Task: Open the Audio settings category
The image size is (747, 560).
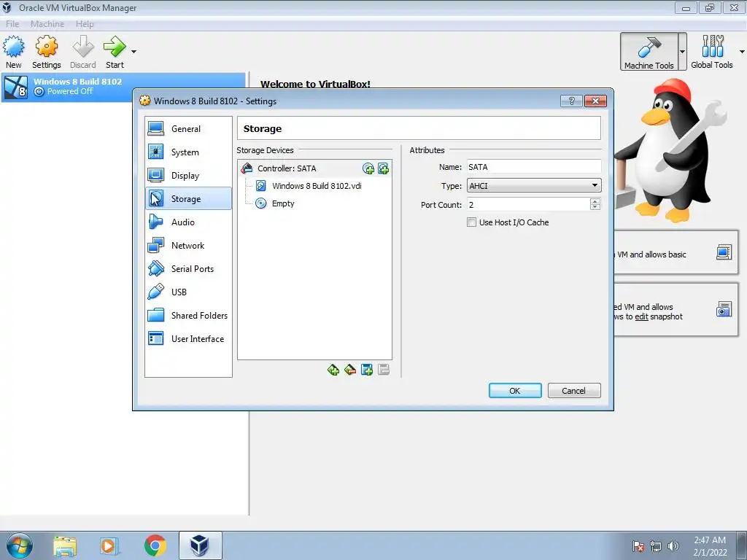Action: click(188, 222)
